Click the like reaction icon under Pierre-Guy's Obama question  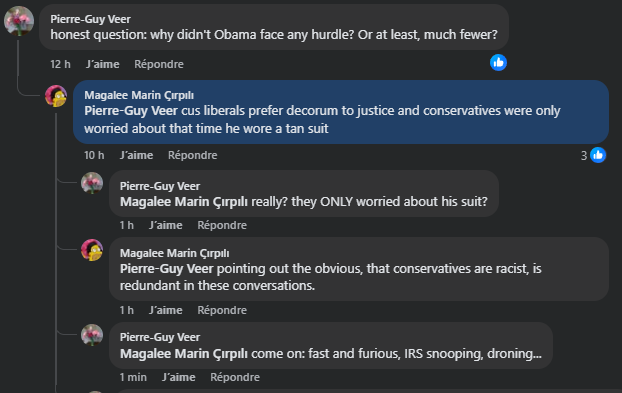tap(498, 63)
